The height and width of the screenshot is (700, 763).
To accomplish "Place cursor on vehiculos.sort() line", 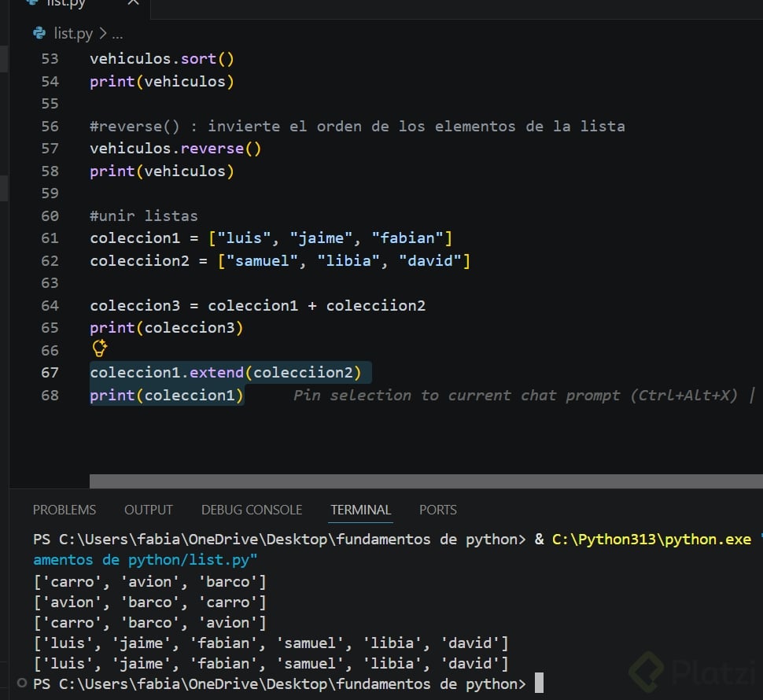I will (162, 59).
